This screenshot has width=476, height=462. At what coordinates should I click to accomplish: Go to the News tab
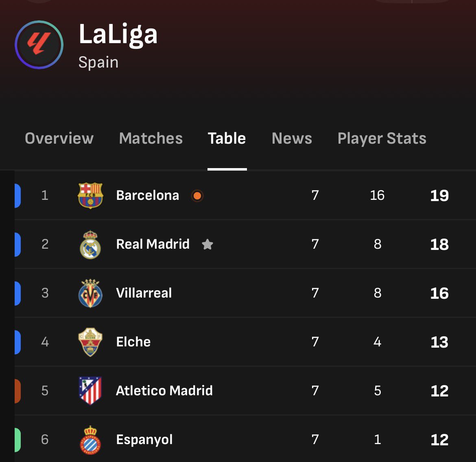click(x=292, y=138)
